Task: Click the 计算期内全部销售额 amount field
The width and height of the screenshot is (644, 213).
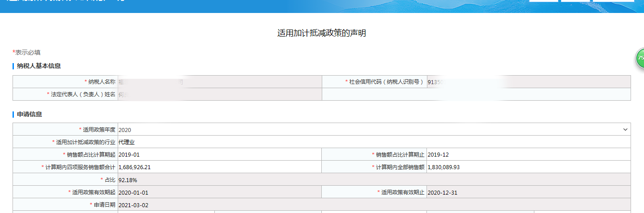Action: coord(528,167)
